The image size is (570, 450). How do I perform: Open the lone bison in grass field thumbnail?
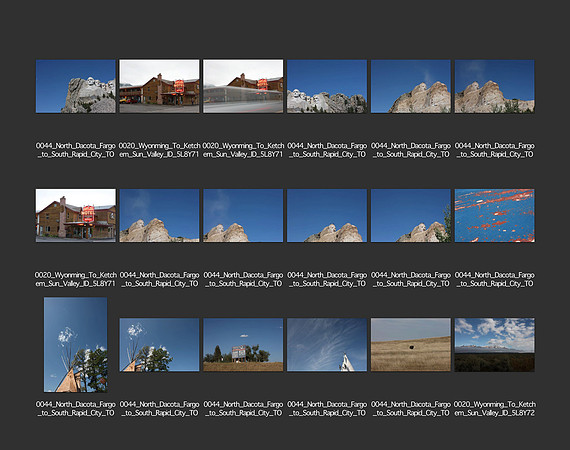pyautogui.click(x=411, y=345)
